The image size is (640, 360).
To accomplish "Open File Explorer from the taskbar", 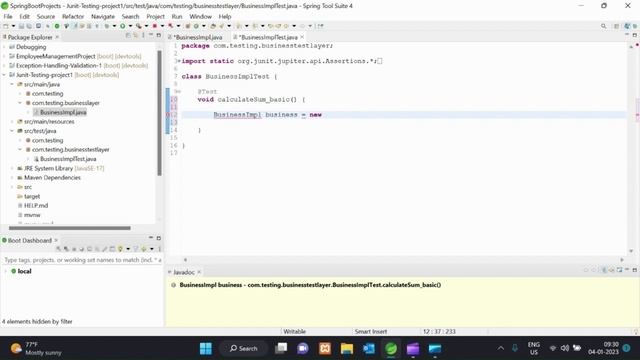I will pyautogui.click(x=347, y=349).
